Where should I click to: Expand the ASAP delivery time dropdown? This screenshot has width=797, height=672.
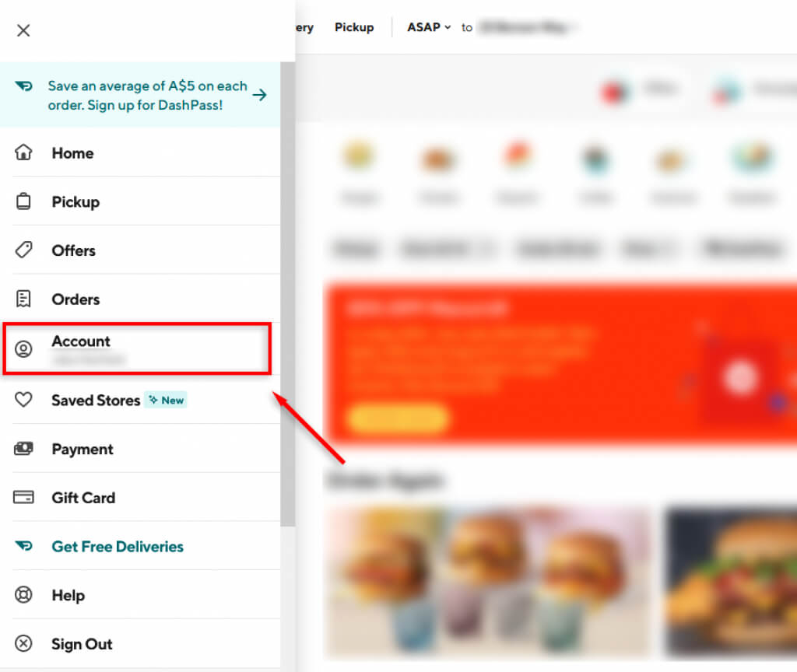coord(429,27)
